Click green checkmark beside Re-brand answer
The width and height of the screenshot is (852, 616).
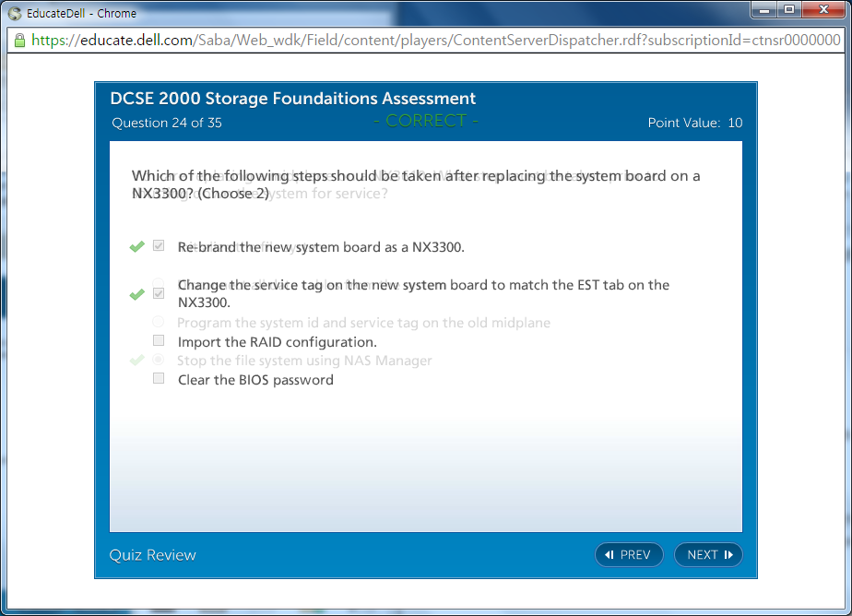[x=136, y=247]
